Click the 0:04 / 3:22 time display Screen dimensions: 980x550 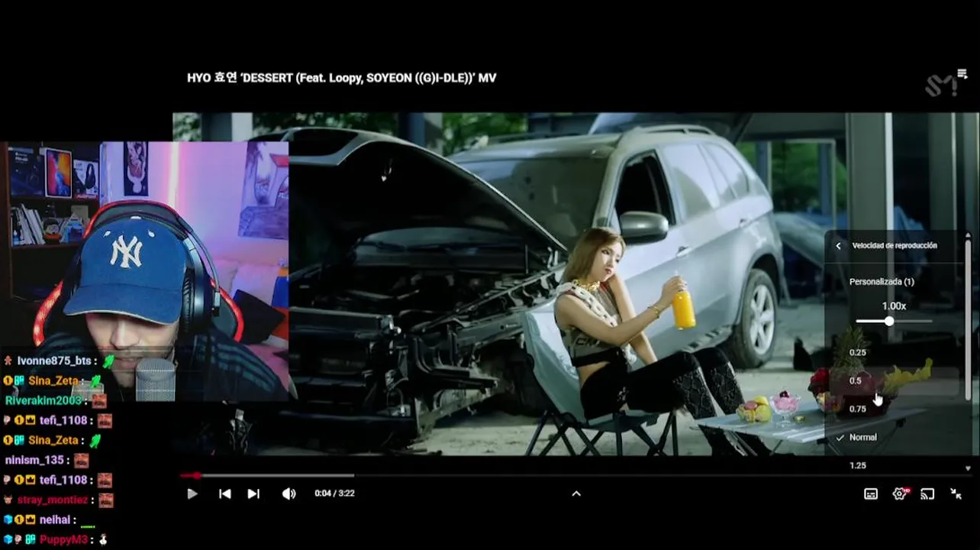click(x=333, y=493)
